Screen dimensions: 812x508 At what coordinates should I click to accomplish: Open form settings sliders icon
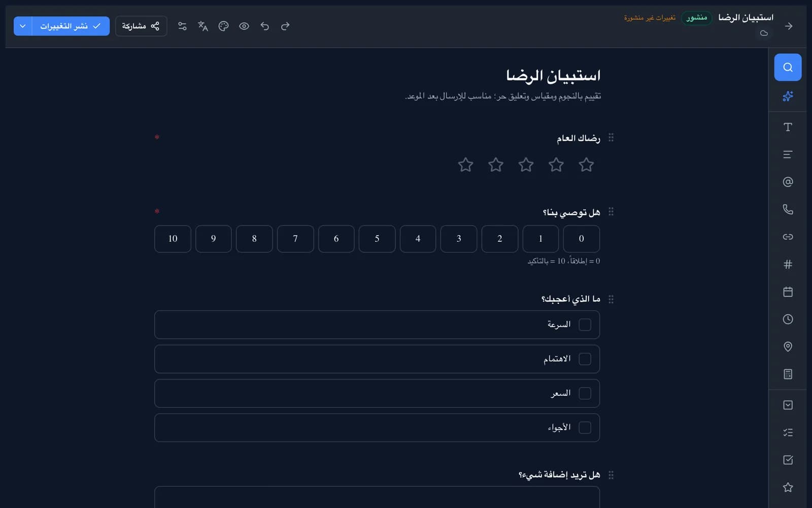pyautogui.click(x=182, y=26)
